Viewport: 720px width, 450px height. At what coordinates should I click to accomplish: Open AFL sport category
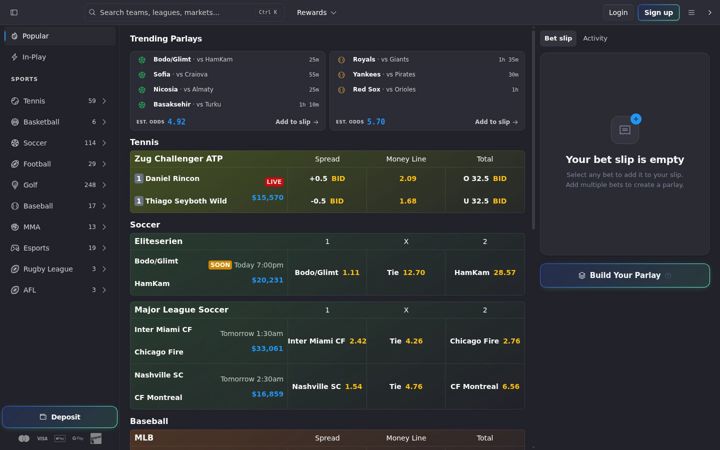click(x=60, y=290)
